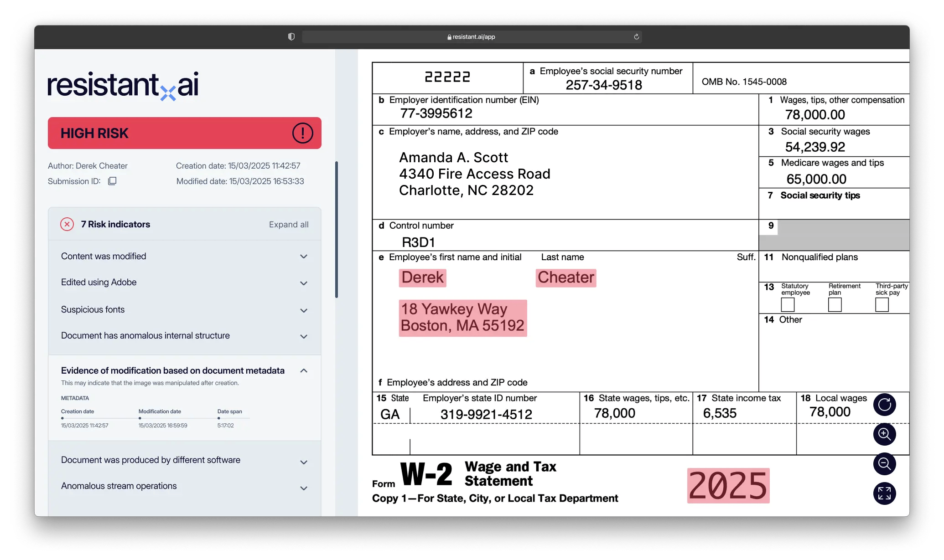This screenshot has width=944, height=560.
Task: Click the state ID number 319-9921-4512
Action: [486, 414]
